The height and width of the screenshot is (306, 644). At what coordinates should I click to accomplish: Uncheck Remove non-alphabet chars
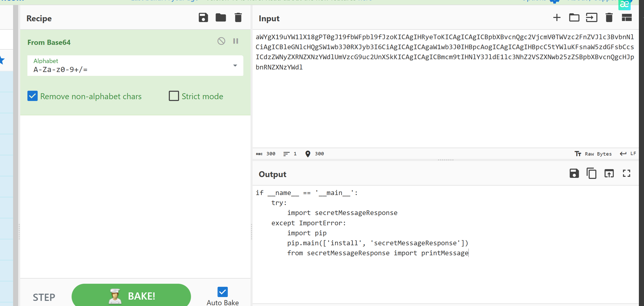click(33, 96)
